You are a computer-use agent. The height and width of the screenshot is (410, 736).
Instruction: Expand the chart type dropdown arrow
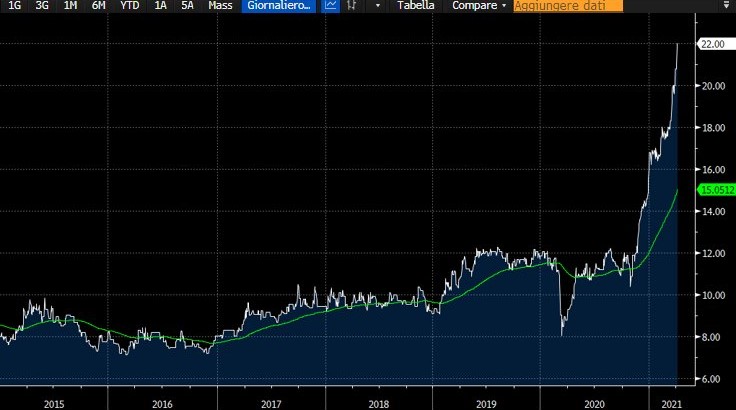click(378, 6)
